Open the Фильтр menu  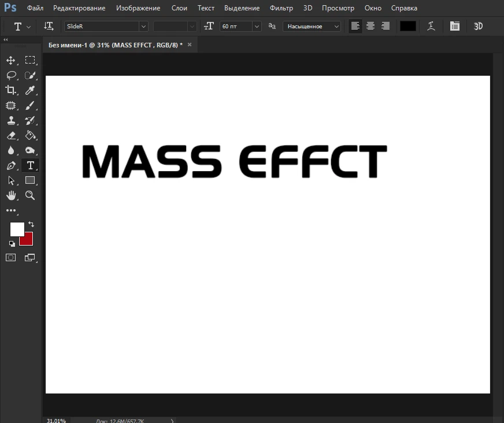[281, 8]
